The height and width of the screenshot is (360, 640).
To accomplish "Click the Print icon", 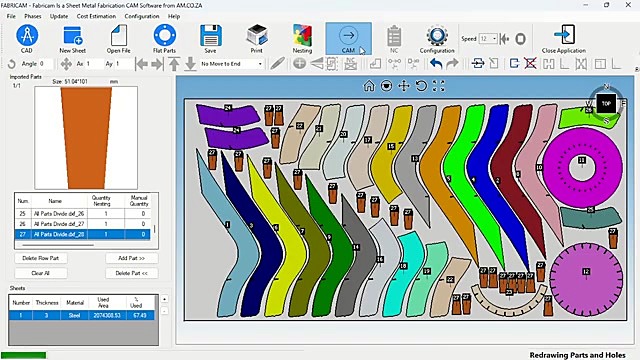I will [257, 36].
